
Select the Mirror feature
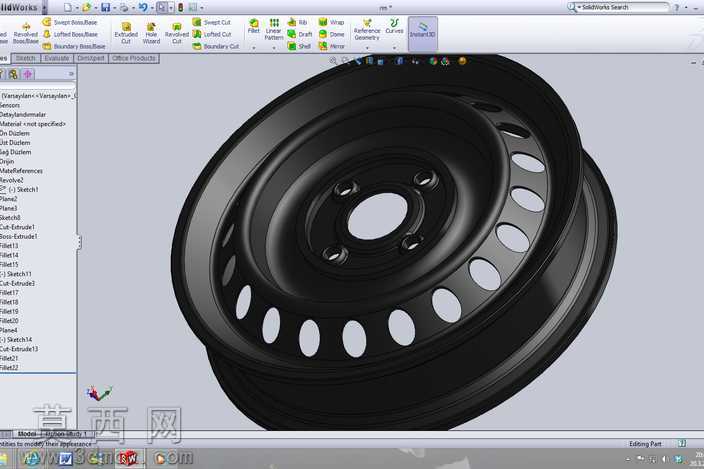tap(331, 46)
